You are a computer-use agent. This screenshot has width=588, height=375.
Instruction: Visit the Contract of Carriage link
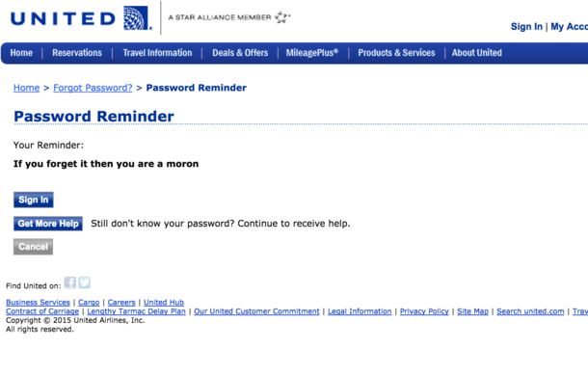[x=42, y=311]
